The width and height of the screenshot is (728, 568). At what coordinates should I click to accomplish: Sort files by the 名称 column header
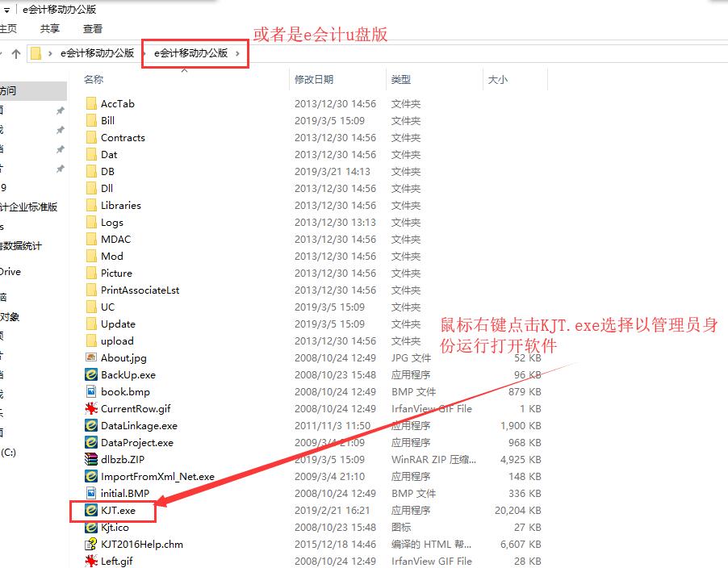[x=94, y=79]
